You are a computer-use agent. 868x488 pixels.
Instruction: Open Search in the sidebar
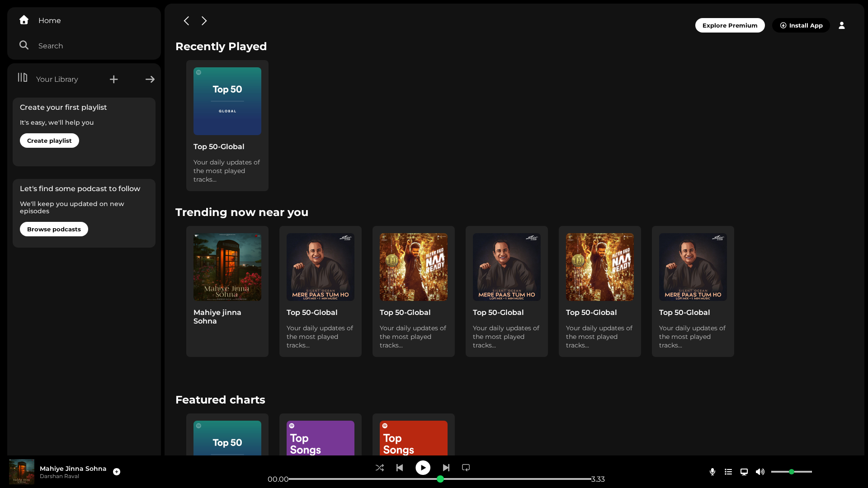coord(50,46)
